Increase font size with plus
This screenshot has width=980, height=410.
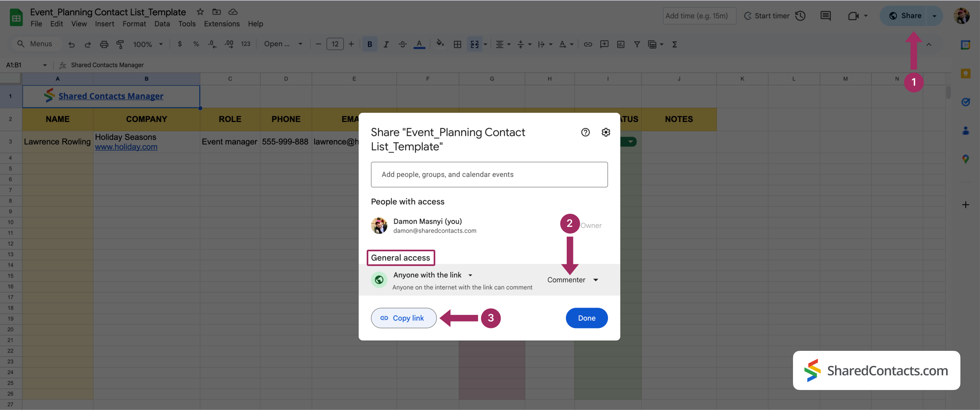pos(351,44)
